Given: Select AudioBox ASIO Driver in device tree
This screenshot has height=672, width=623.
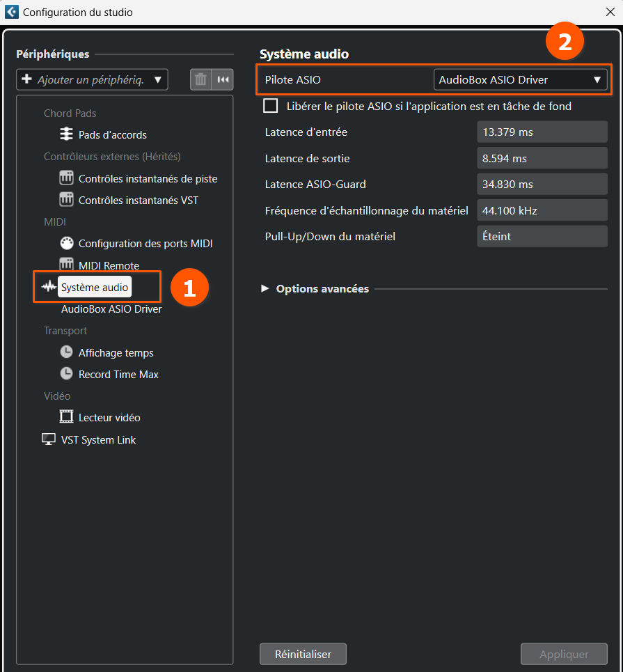Looking at the screenshot, I should [111, 308].
